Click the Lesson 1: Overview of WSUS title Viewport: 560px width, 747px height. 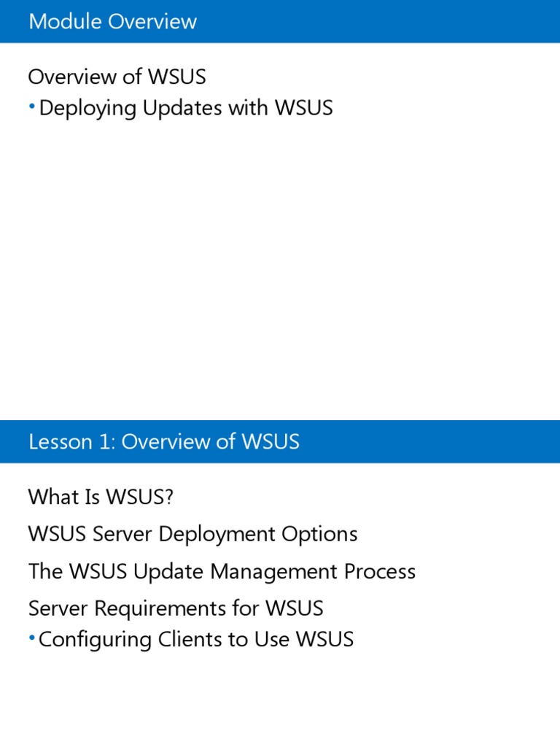coord(163,441)
